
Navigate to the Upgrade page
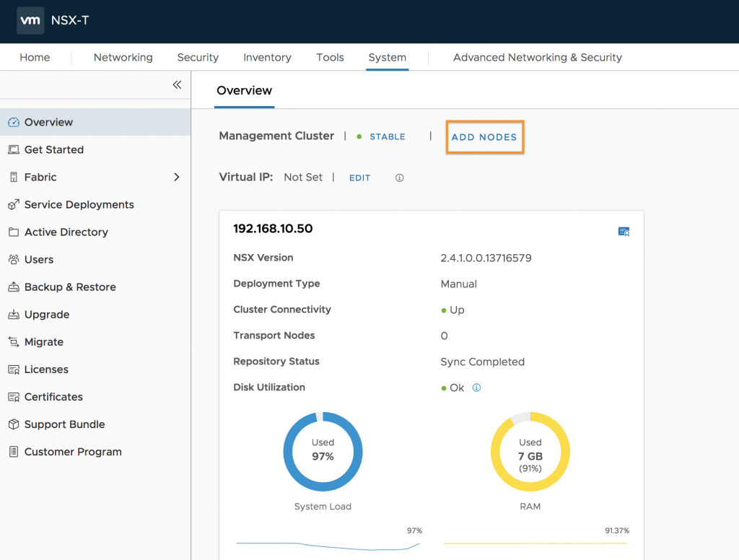click(95, 314)
